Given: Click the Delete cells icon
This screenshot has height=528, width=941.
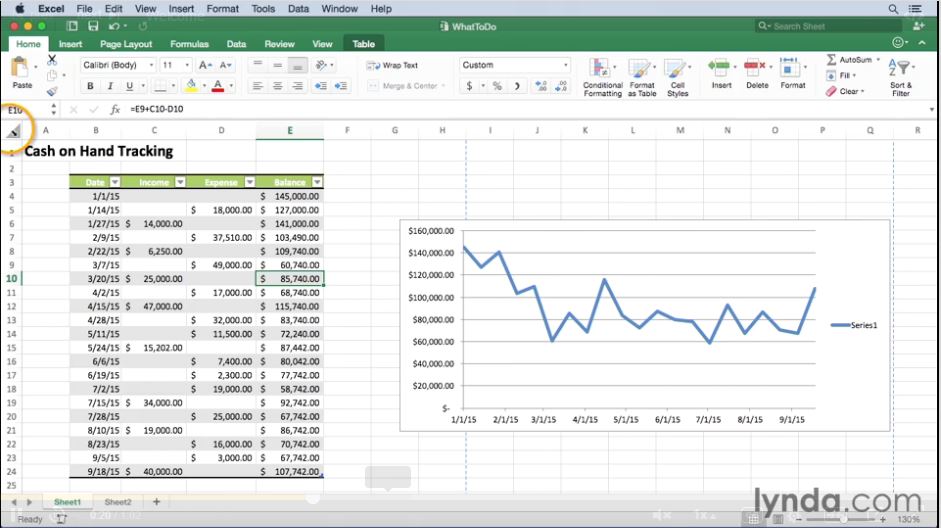Looking at the screenshot, I should click(x=754, y=67).
